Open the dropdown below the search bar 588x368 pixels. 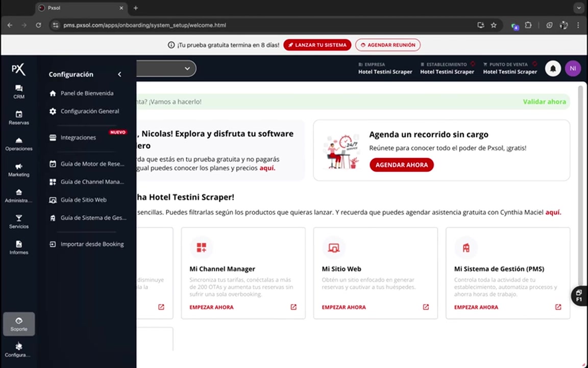(187, 68)
